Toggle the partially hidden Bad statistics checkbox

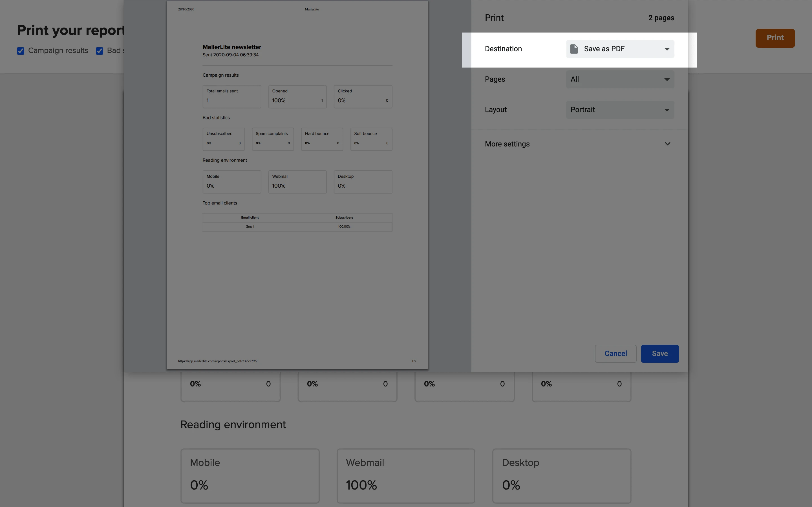pos(99,51)
